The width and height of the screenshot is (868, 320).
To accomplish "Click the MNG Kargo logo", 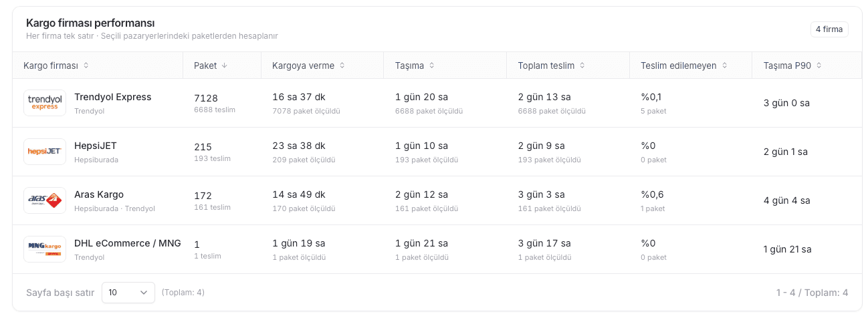I will (45, 249).
